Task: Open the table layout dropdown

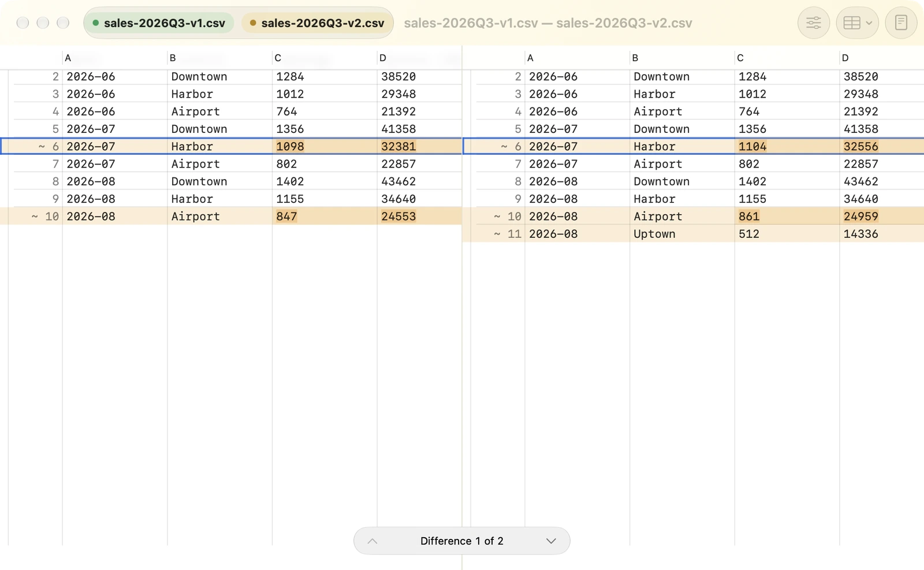Action: click(858, 23)
